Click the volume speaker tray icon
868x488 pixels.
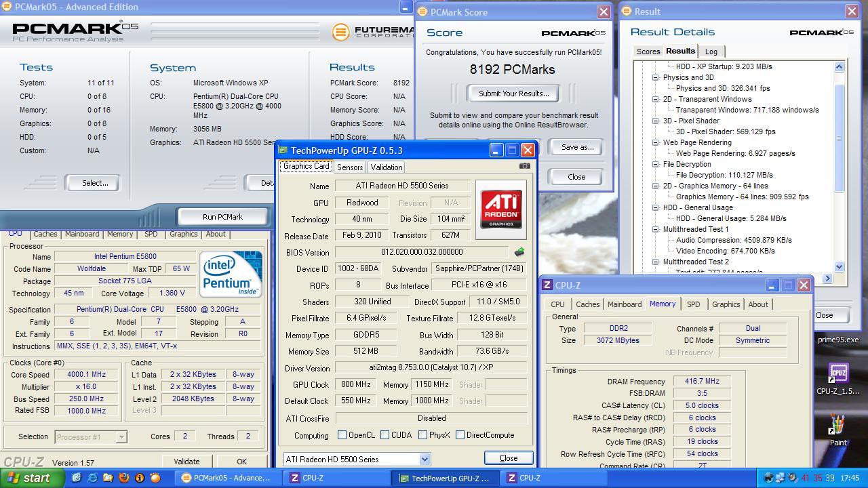792,478
